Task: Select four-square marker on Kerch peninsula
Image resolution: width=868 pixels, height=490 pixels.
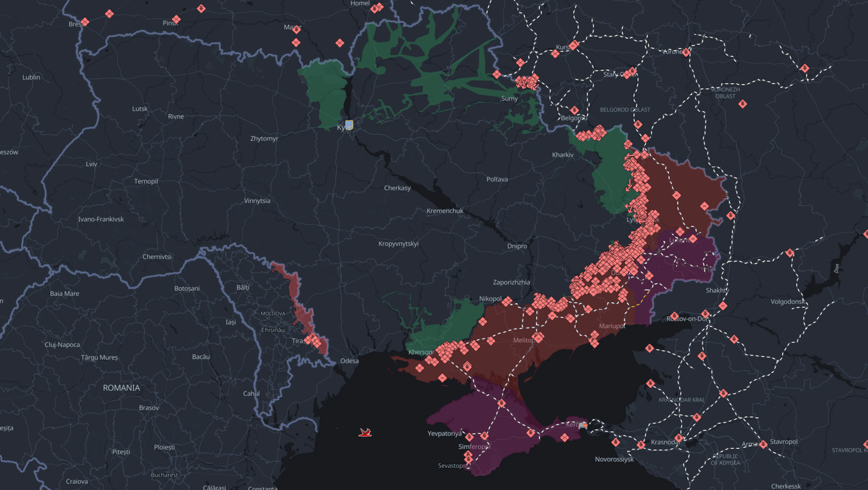Action: coord(564,438)
